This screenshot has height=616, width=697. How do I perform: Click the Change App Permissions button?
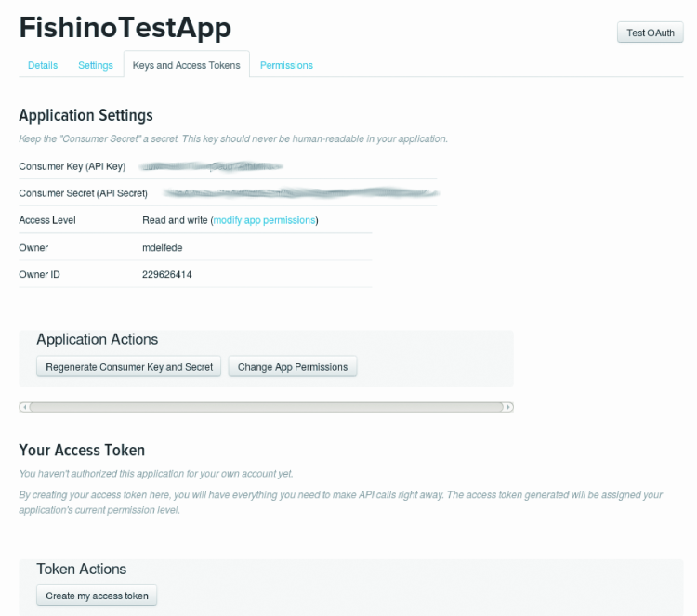coord(293,367)
